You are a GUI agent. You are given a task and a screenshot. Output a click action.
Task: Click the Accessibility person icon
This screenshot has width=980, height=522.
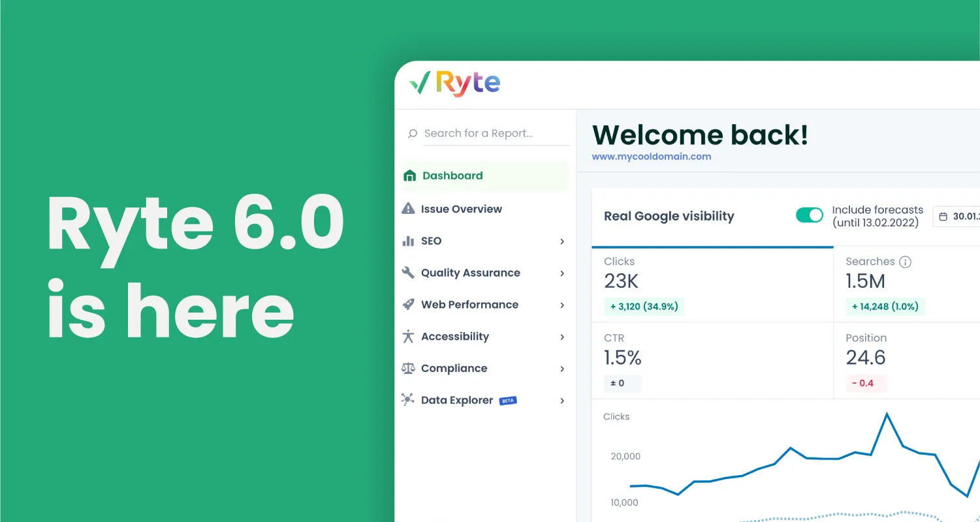click(x=408, y=337)
